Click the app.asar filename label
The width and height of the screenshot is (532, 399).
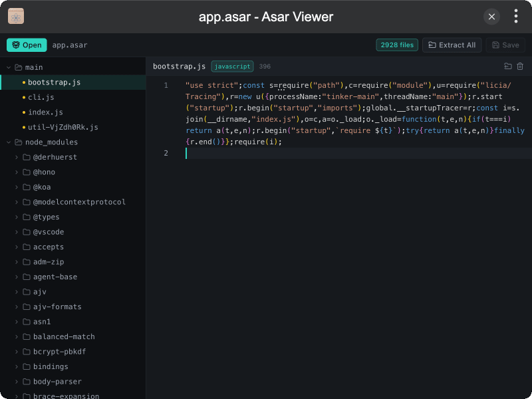[x=70, y=45]
